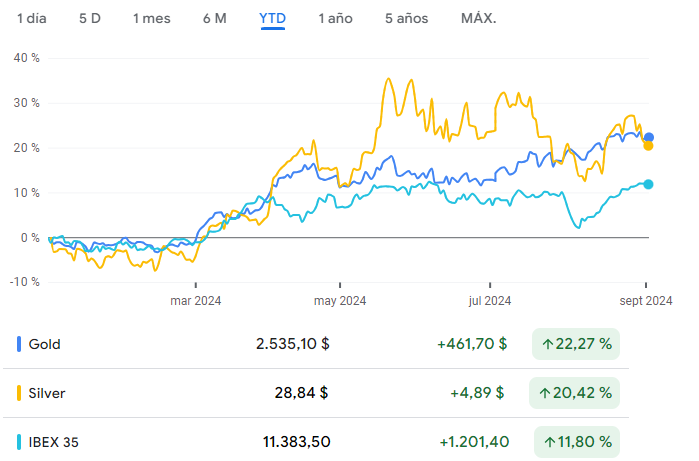
Task: View the 5 años time range
Action: pos(405,19)
